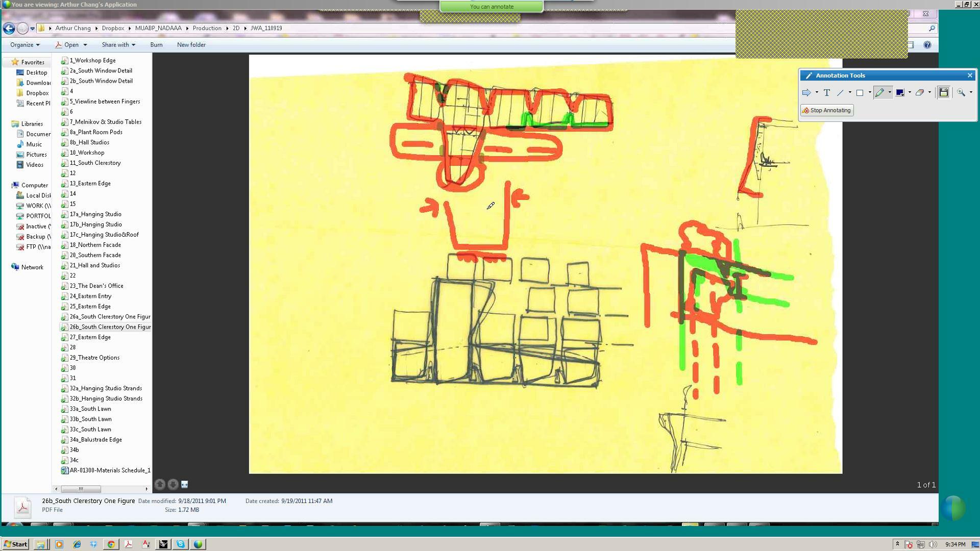This screenshot has width=980, height=551.
Task: Select the zoom magnifier tool
Action: [x=961, y=92]
